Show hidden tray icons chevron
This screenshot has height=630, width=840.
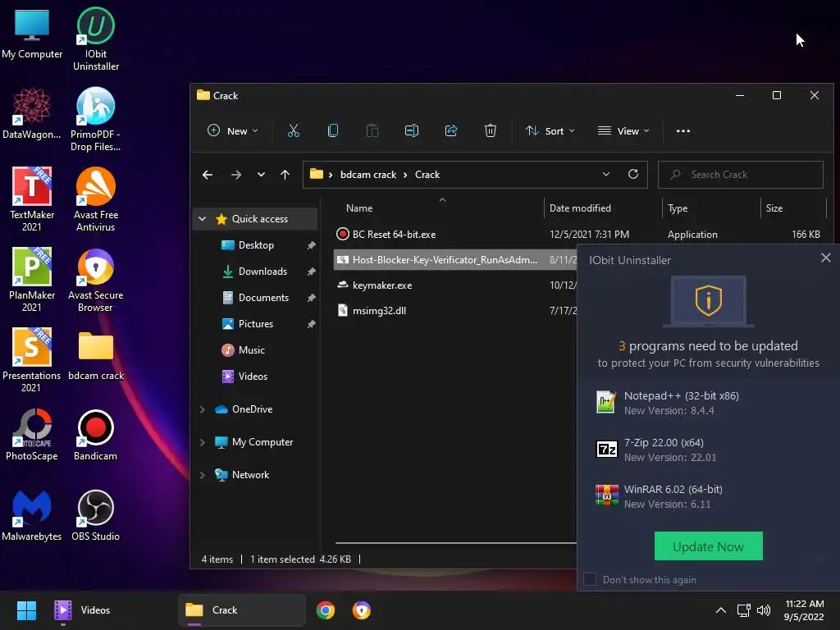point(721,610)
